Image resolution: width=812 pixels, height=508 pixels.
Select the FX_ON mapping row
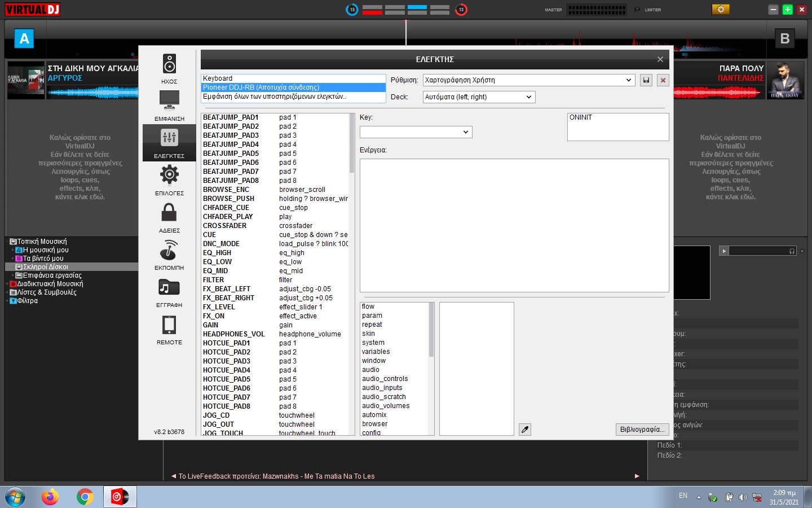275,316
